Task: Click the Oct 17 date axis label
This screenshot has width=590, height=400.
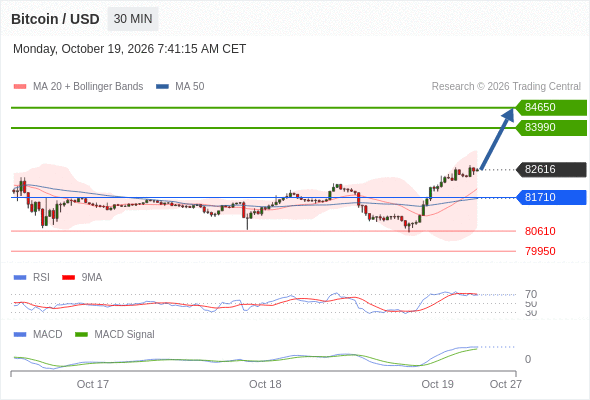Action: coord(93,384)
